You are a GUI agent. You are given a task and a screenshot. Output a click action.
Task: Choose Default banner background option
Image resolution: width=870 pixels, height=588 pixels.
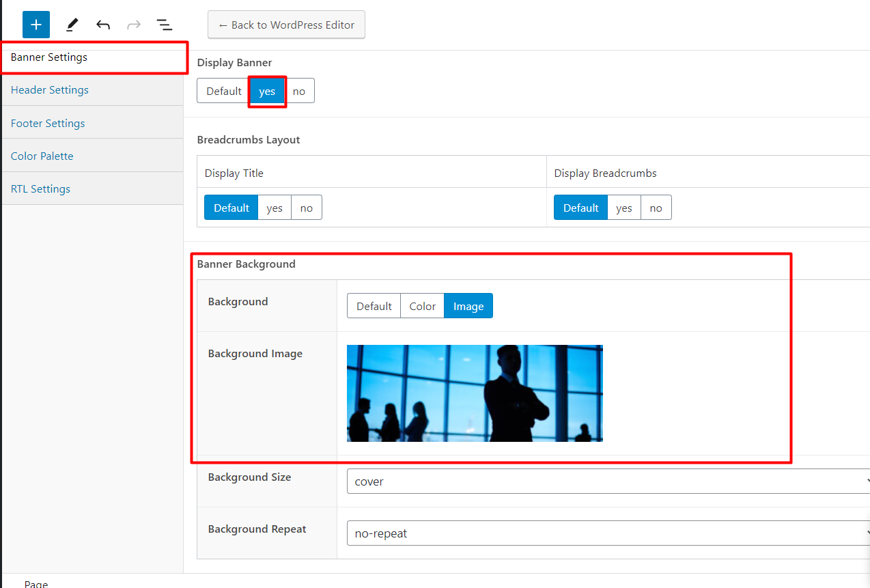coord(374,306)
